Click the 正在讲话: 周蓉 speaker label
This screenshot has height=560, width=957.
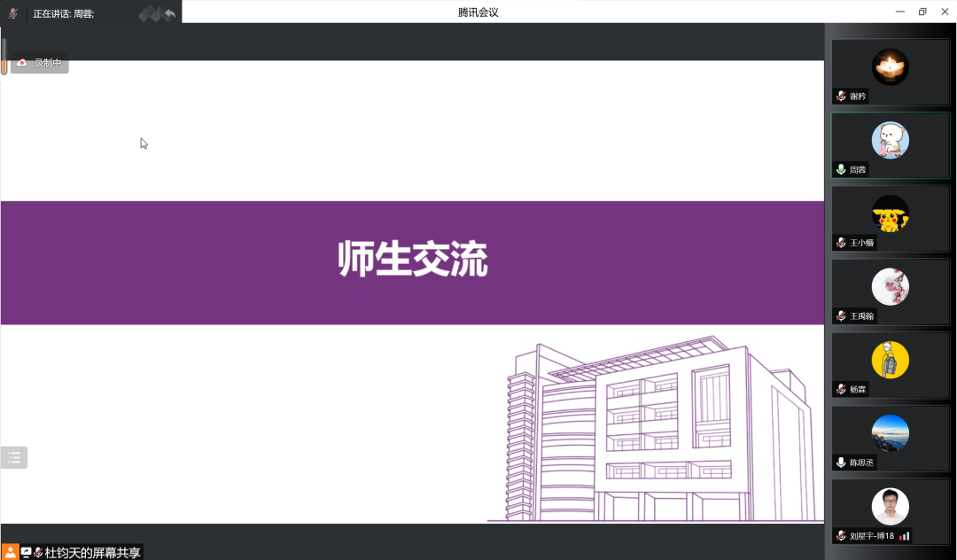pos(64,13)
